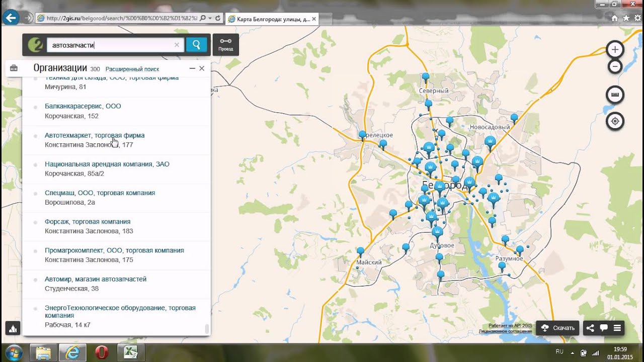This screenshot has width=644, height=362.
Task: Click the Новосадовый map label
Action: point(490,127)
